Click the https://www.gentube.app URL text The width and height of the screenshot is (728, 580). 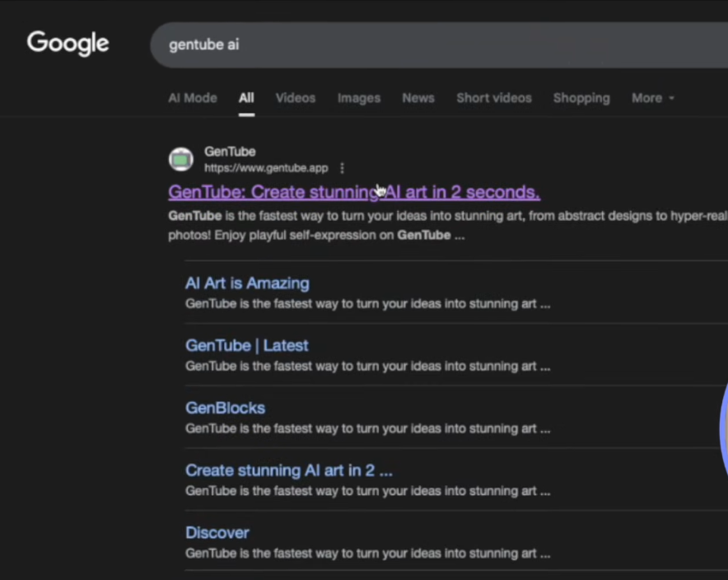click(x=266, y=168)
